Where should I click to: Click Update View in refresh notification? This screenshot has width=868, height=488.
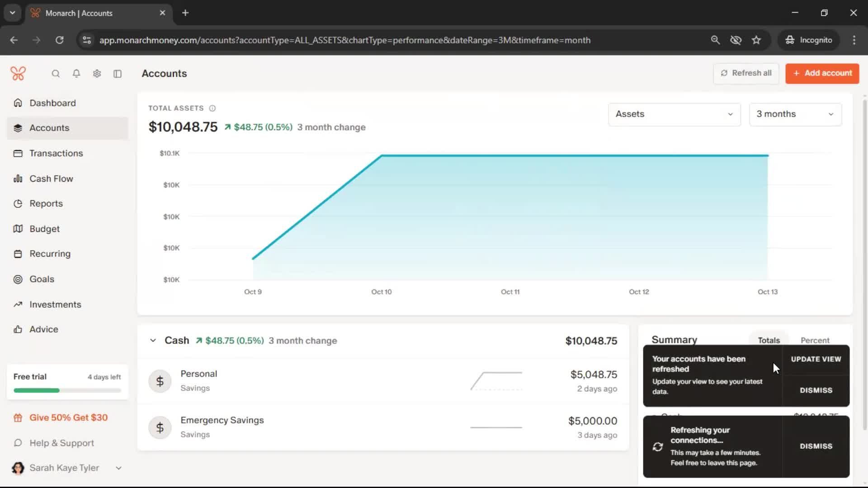(816, 359)
